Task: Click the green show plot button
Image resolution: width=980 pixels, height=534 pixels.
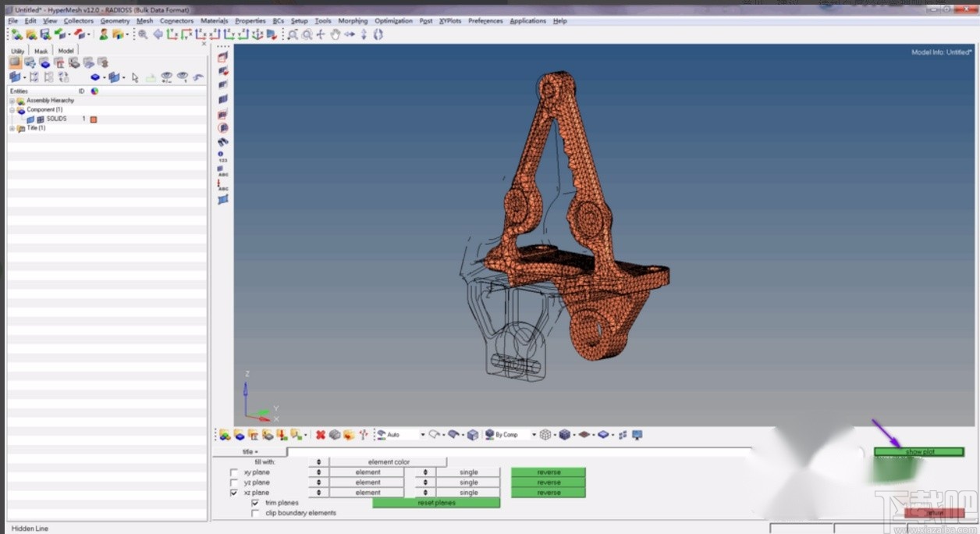Action: click(918, 452)
